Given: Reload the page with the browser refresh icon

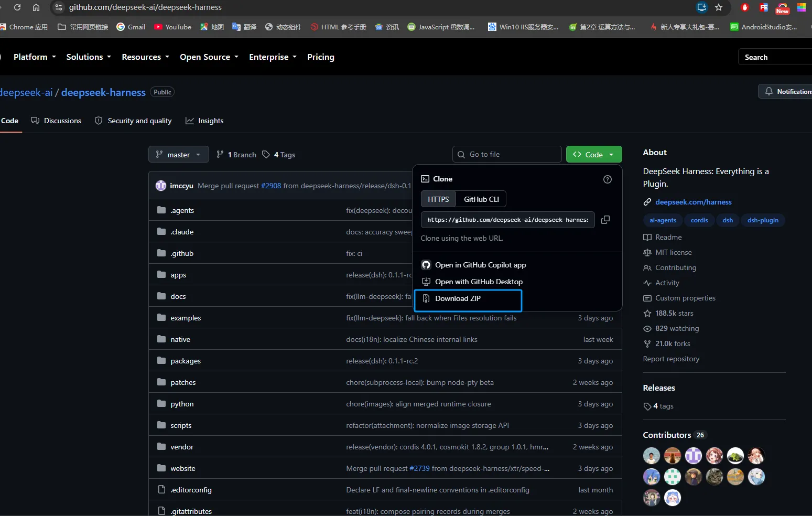Looking at the screenshot, I should pos(17,7).
